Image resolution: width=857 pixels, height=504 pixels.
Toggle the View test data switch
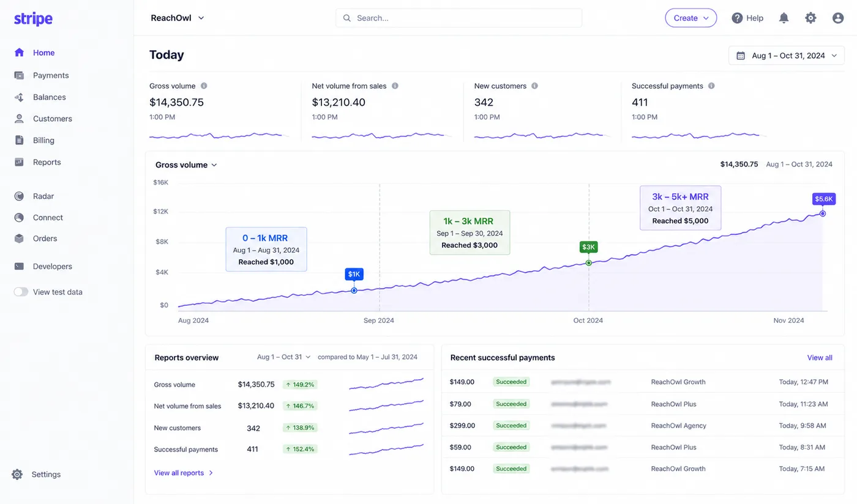tap(21, 292)
